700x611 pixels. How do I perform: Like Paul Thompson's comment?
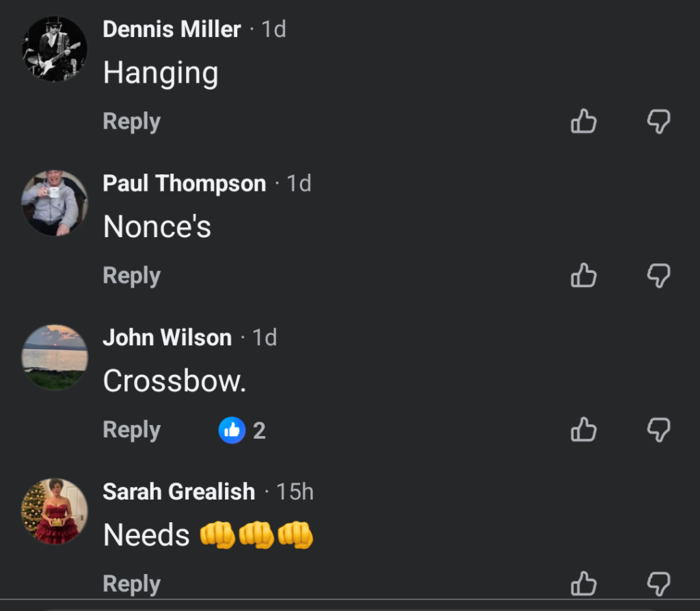tap(583, 276)
